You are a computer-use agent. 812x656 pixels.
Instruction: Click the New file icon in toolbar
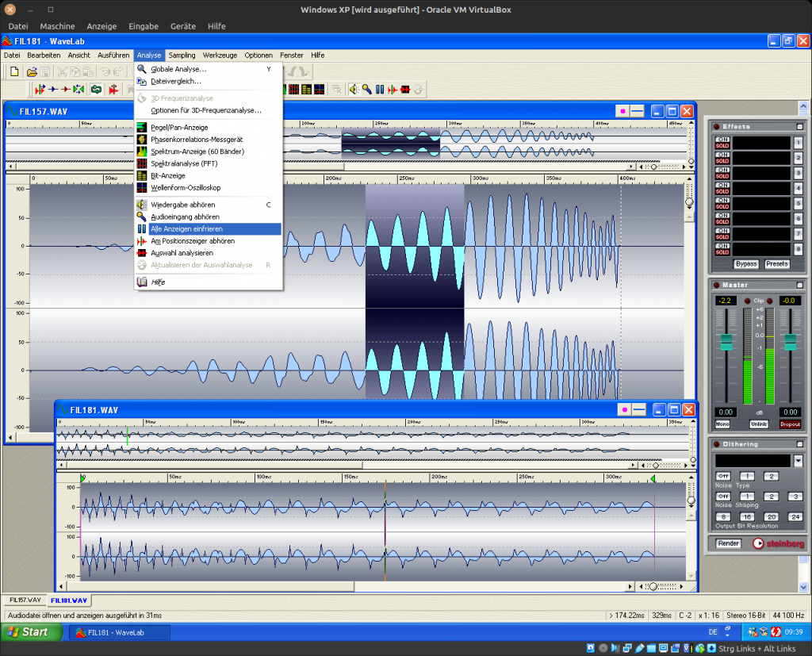(14, 72)
